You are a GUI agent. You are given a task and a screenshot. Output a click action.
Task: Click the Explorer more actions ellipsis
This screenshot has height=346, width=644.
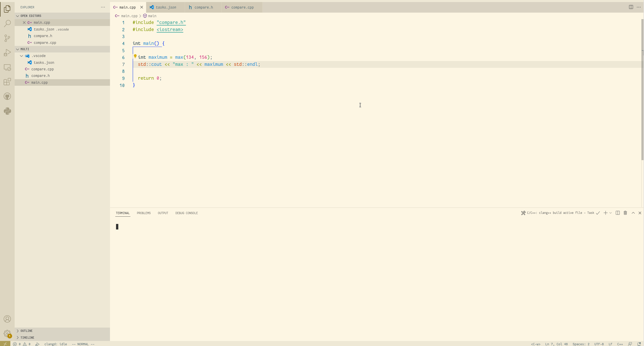(103, 7)
